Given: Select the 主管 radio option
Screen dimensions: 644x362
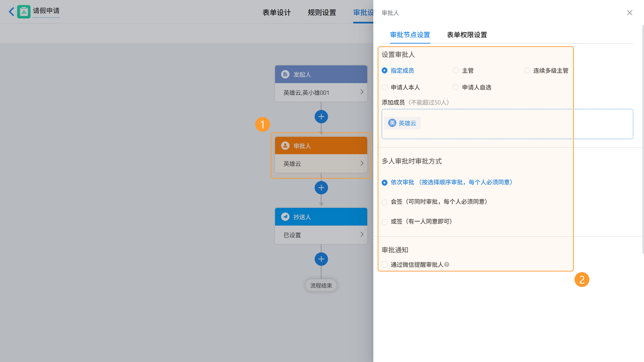Looking at the screenshot, I should pyautogui.click(x=456, y=70).
